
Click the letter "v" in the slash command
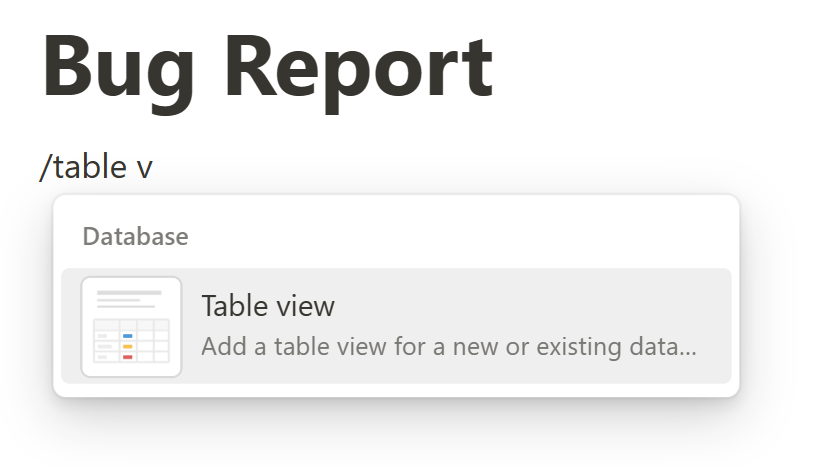click(x=145, y=169)
